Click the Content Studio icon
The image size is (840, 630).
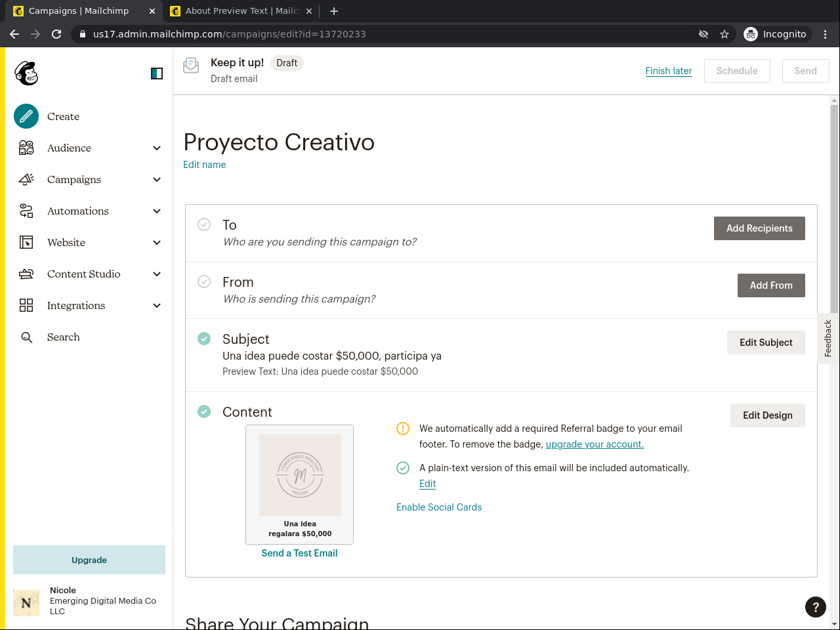pos(26,274)
